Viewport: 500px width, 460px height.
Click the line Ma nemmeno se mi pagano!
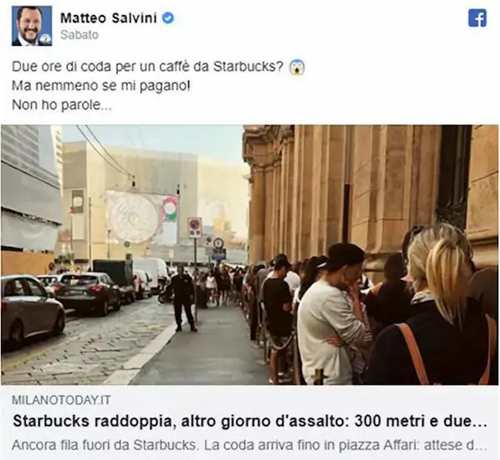[x=101, y=86]
